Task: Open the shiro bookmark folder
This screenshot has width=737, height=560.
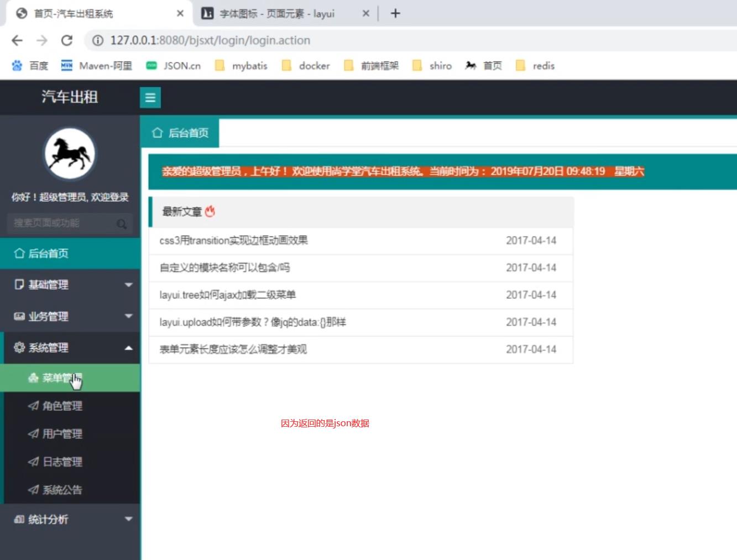Action: tap(432, 66)
